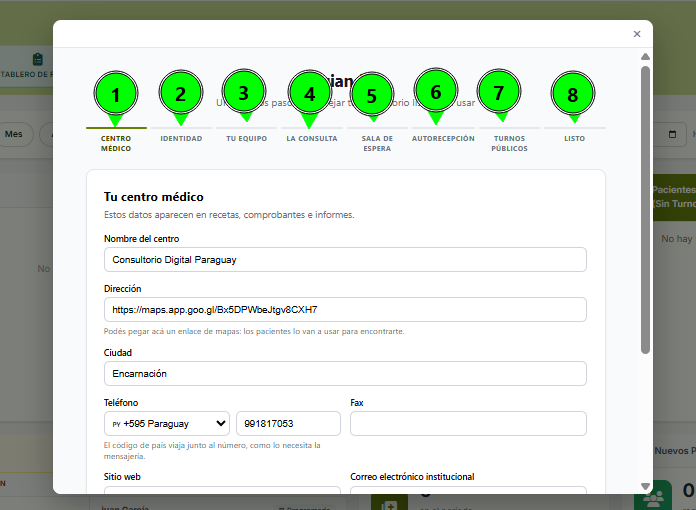Screen dimensions: 696x510
Task: Jump to the Autorecepción step
Action: (443, 138)
